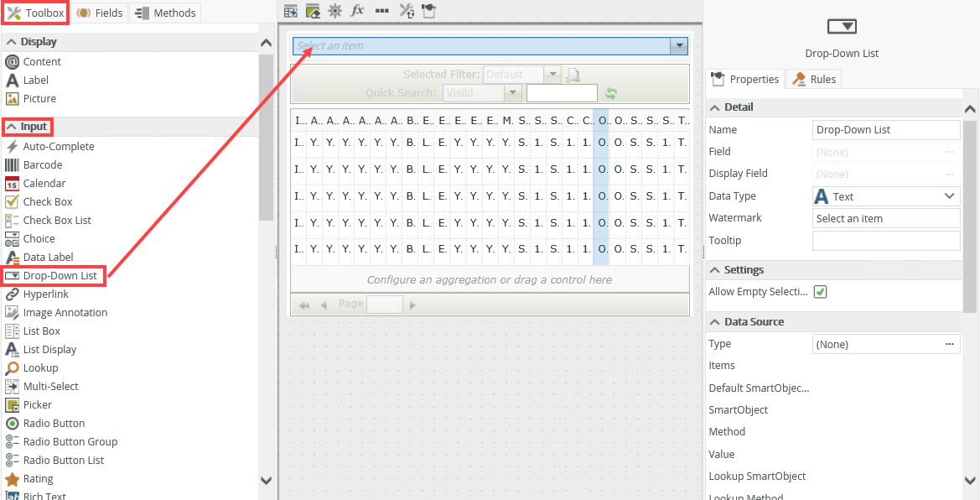Image resolution: width=980 pixels, height=500 pixels.
Task: Go to the first page arrow
Action: [304, 305]
